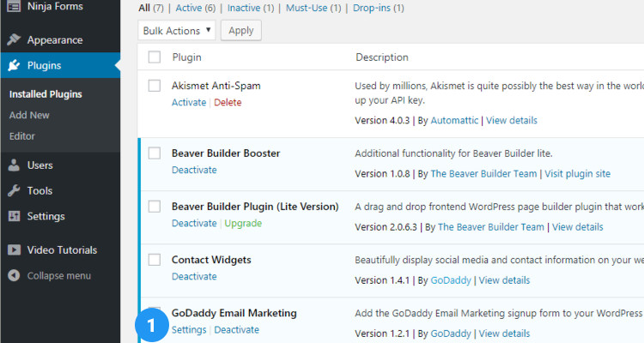Image resolution: width=644 pixels, height=343 pixels.
Task: Click the Users person icon
Action: 14,165
